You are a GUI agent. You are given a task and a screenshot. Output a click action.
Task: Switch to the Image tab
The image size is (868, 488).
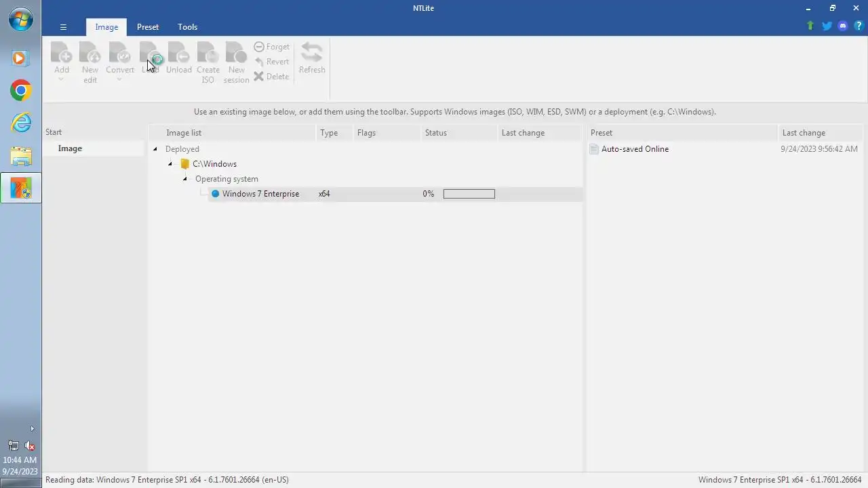[106, 27]
